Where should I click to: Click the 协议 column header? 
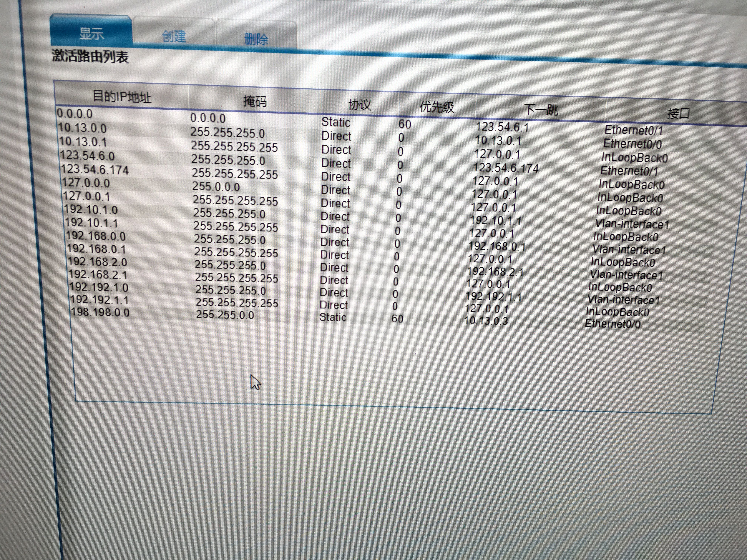point(360,105)
